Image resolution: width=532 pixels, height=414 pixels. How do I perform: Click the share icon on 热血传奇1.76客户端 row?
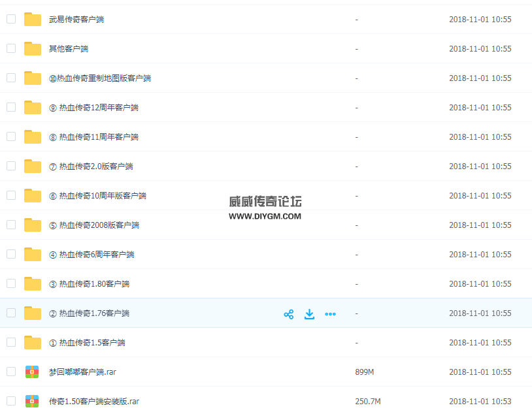(289, 314)
